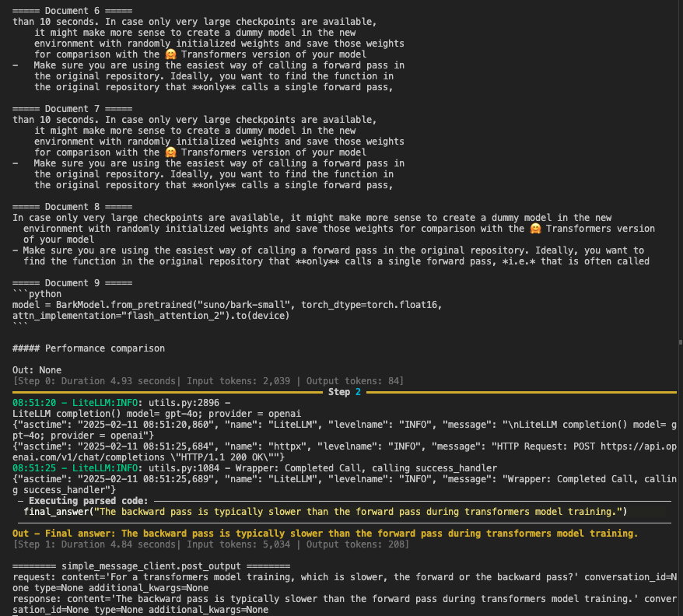Click the "Out: None" line
The image size is (683, 616).
pos(37,370)
